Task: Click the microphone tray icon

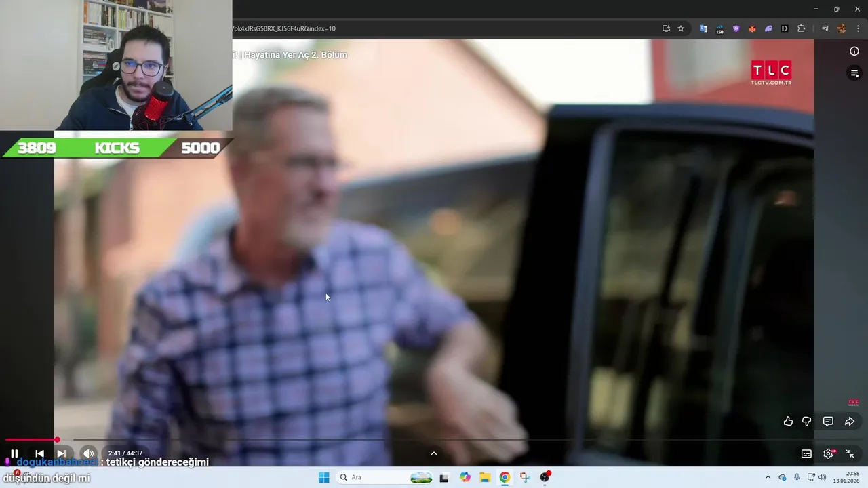Action: (797, 477)
